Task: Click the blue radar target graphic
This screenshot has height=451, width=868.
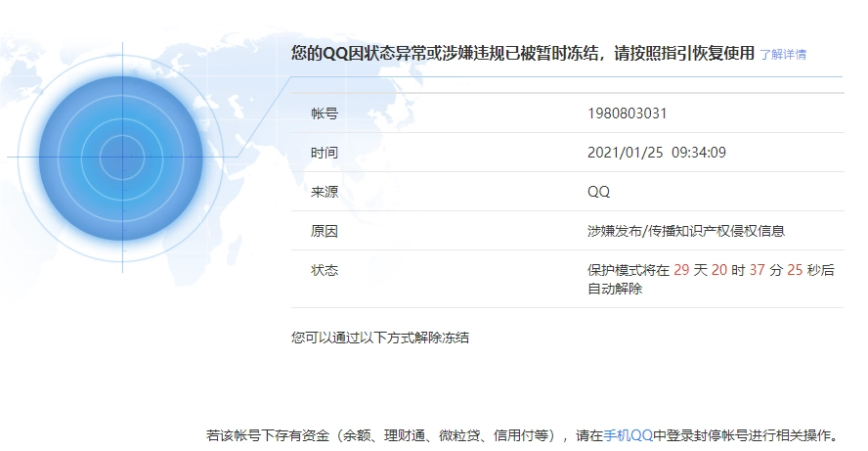Action: point(122,158)
